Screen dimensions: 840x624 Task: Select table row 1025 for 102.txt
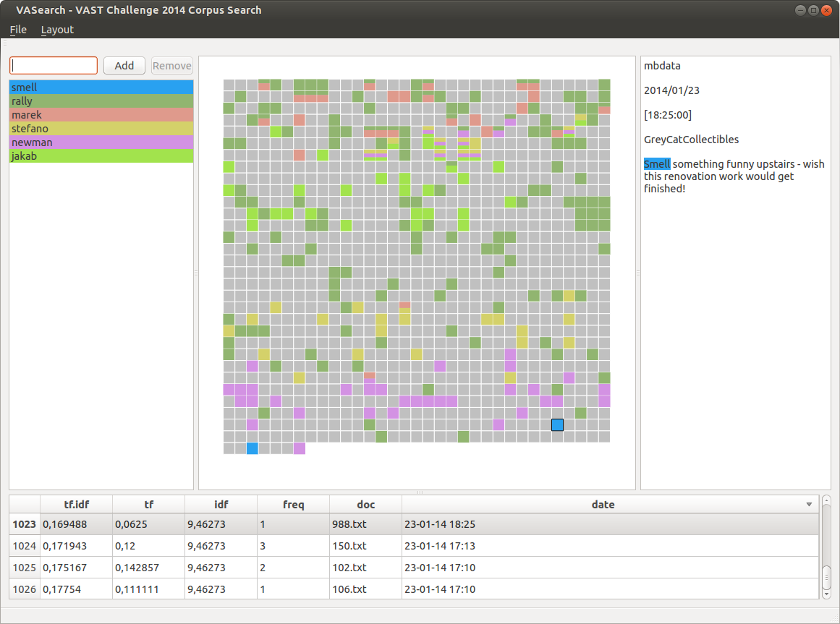coord(414,568)
